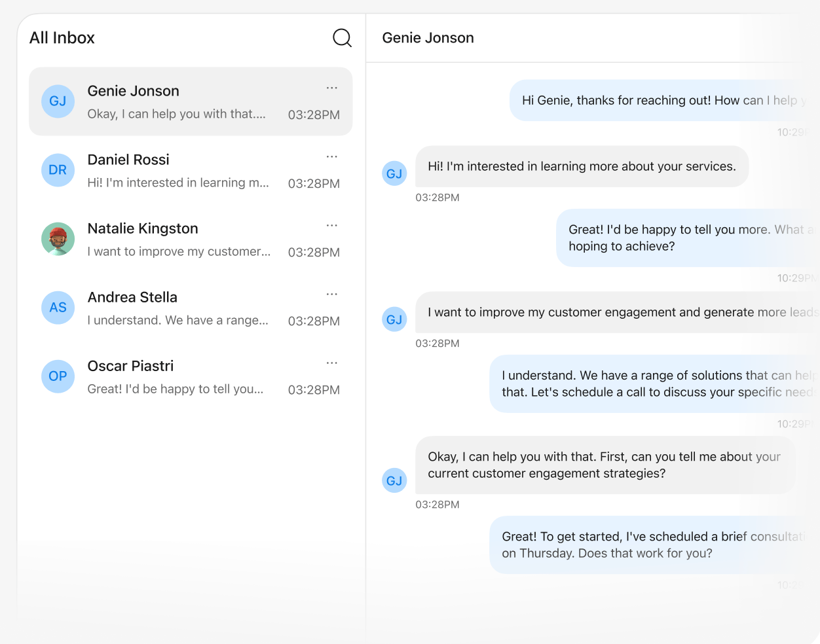
Task: Click the 'Hi Genie, thanks for reaching out' message
Action: 664,100
